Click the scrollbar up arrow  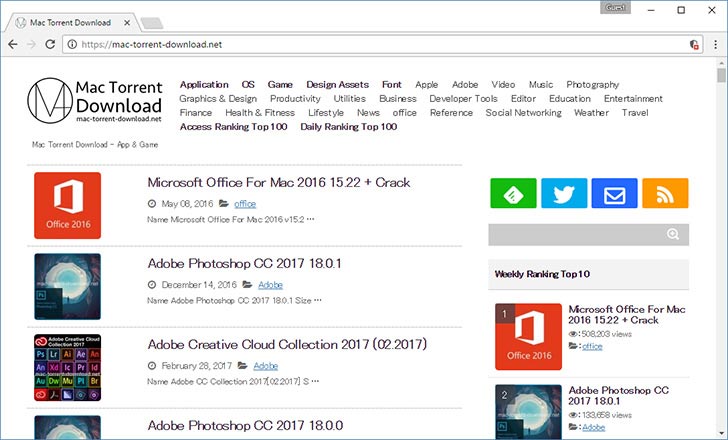click(721, 63)
